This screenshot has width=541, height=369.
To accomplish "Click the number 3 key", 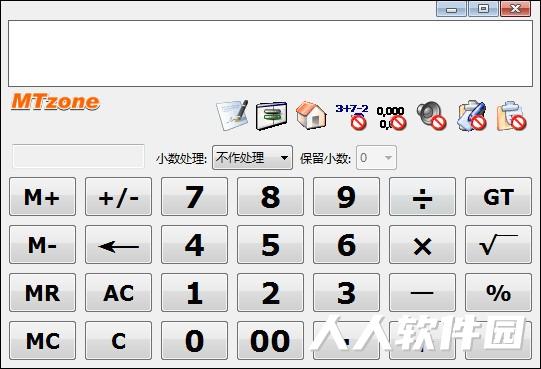I will click(346, 292).
